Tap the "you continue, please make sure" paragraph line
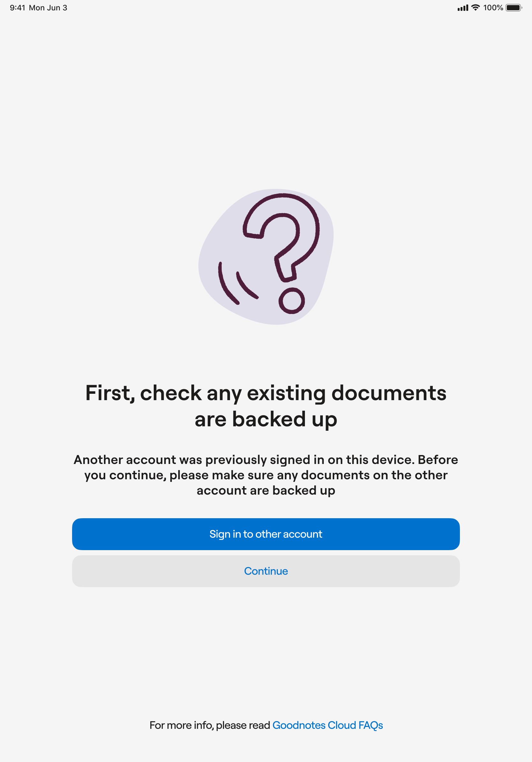Screen dimensions: 532x762 pos(266,475)
